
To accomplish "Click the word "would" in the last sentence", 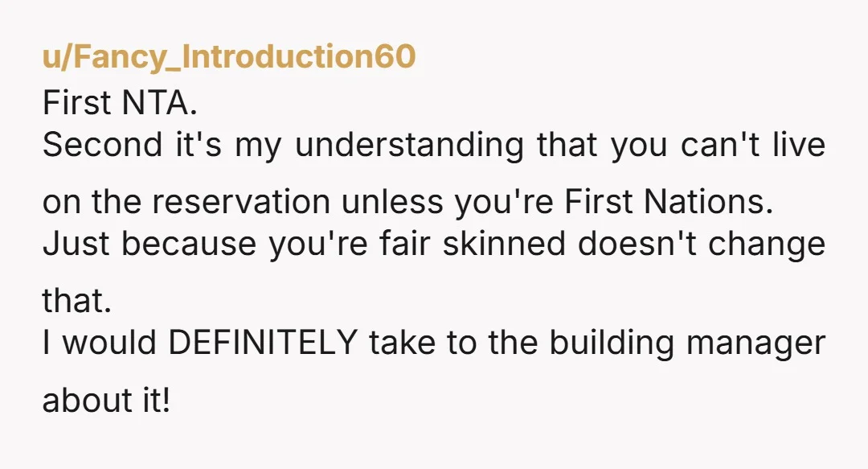I will 109,343.
